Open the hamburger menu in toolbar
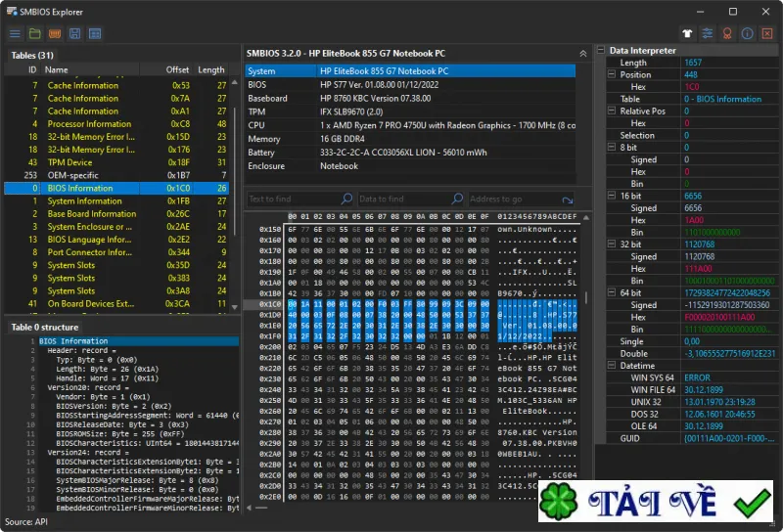 coord(15,34)
